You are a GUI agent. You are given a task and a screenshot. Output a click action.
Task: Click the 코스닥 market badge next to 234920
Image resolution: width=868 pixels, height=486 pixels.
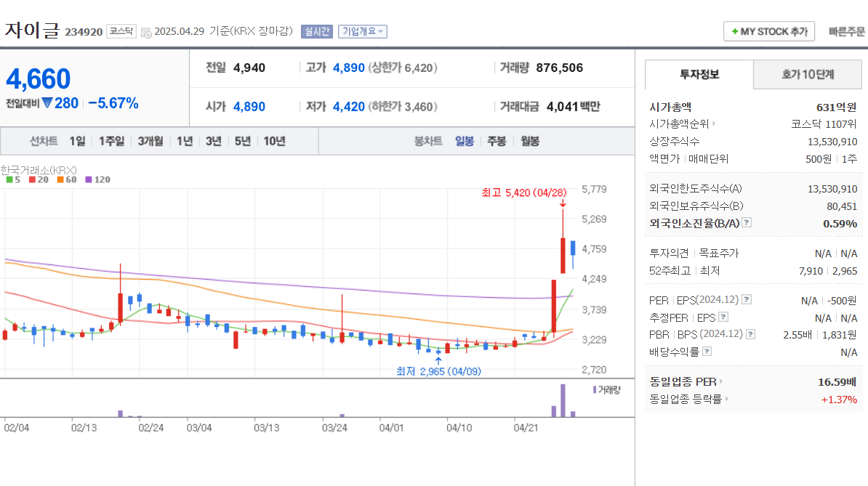tap(120, 31)
